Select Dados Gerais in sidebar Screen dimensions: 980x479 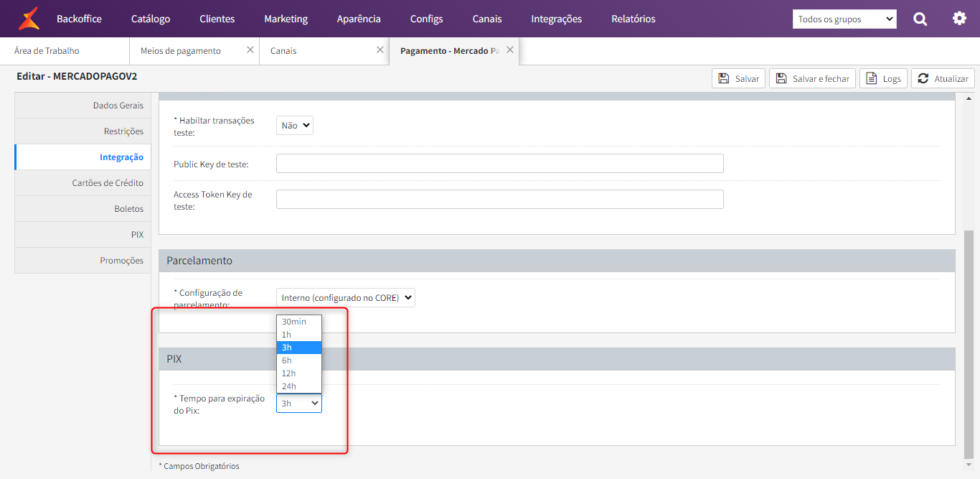(83, 106)
